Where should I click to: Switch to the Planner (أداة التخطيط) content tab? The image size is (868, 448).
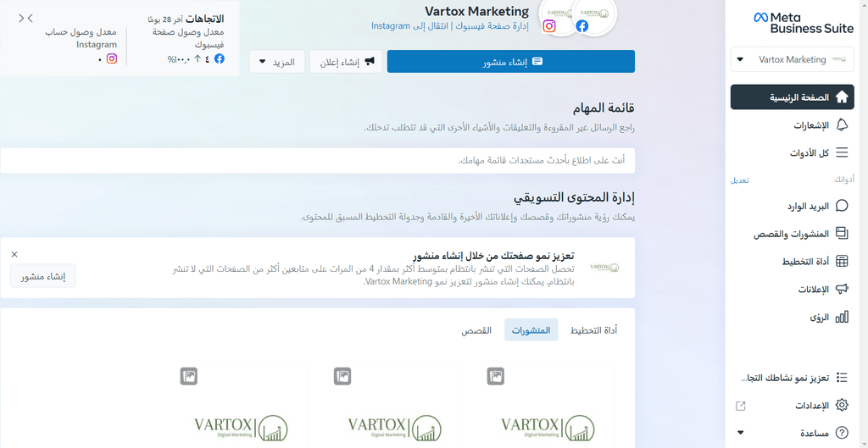(593, 331)
